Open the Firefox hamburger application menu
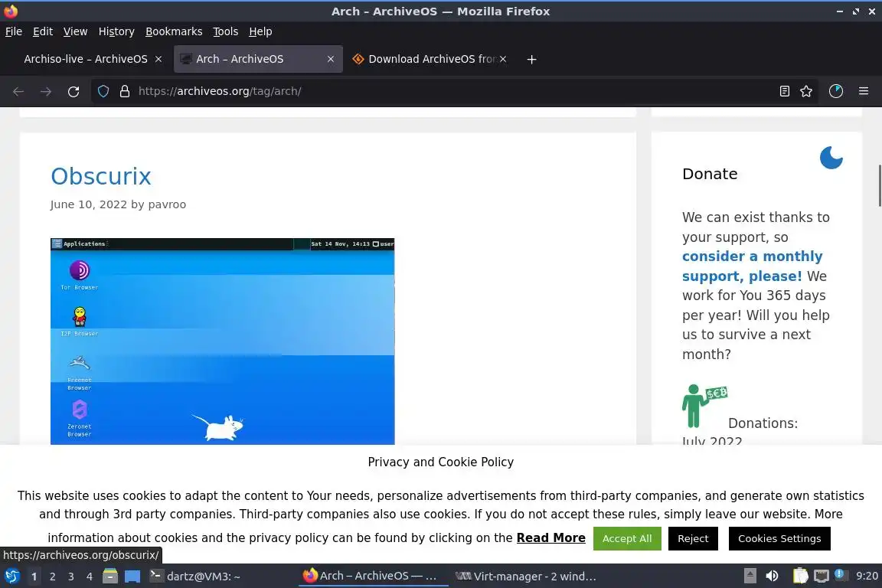The height and width of the screenshot is (588, 882). 864,91
